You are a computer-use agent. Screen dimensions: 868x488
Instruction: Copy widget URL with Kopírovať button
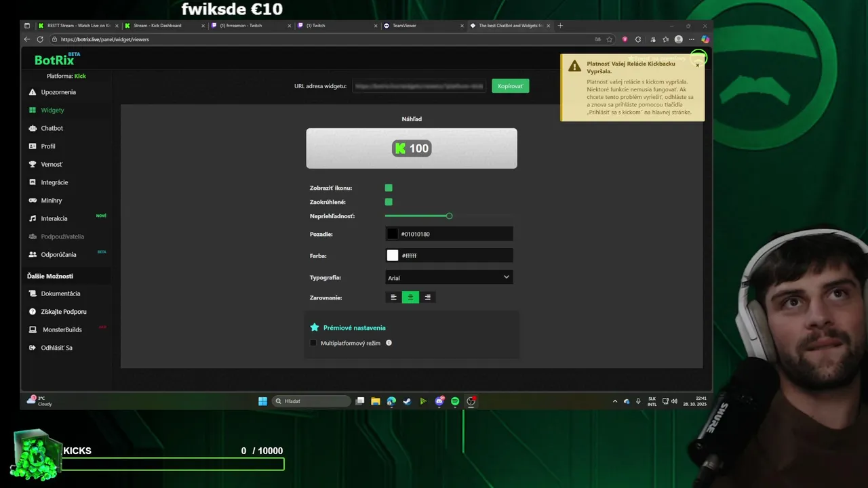(x=510, y=86)
